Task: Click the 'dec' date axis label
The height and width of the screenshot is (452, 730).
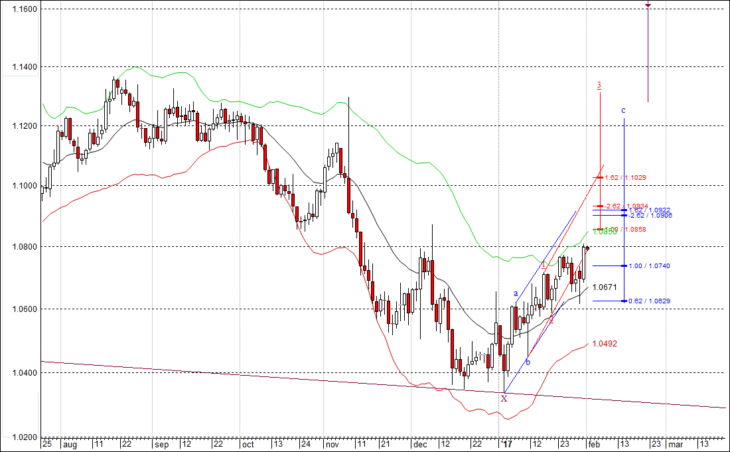Action: pyautogui.click(x=420, y=445)
